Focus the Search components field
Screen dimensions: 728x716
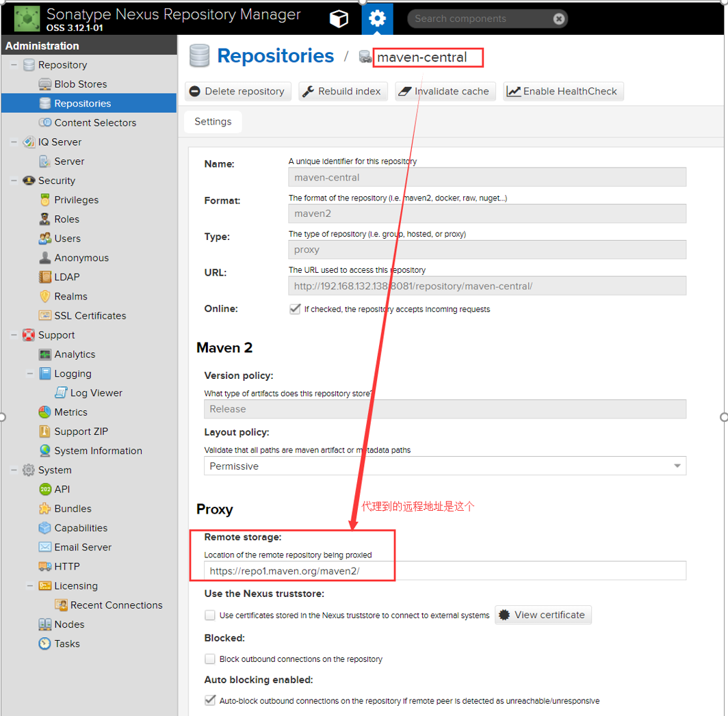480,18
